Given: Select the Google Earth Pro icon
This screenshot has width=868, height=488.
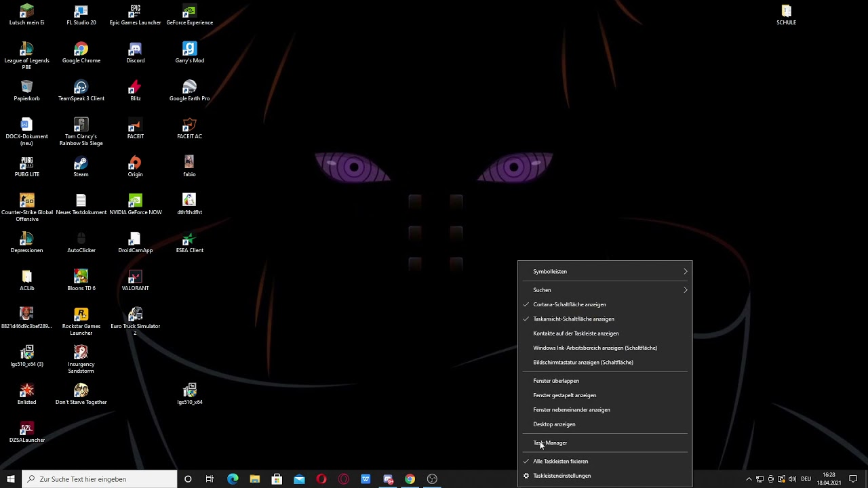Looking at the screenshot, I should point(189,91).
